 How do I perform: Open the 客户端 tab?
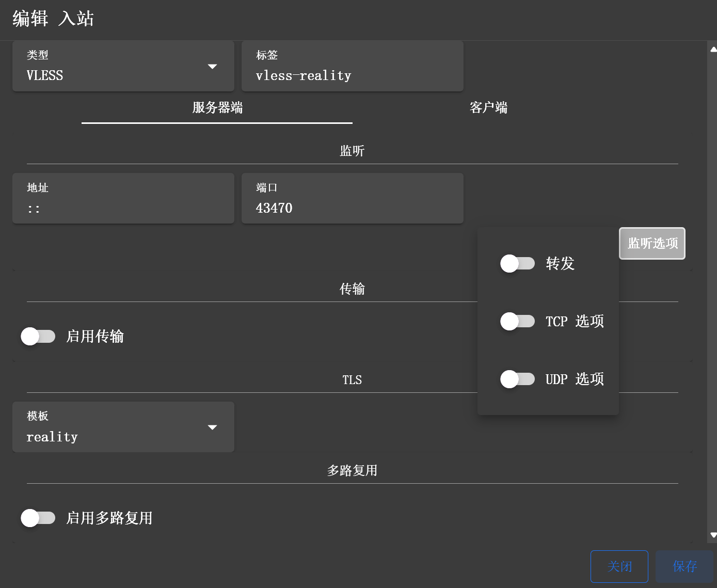click(488, 108)
